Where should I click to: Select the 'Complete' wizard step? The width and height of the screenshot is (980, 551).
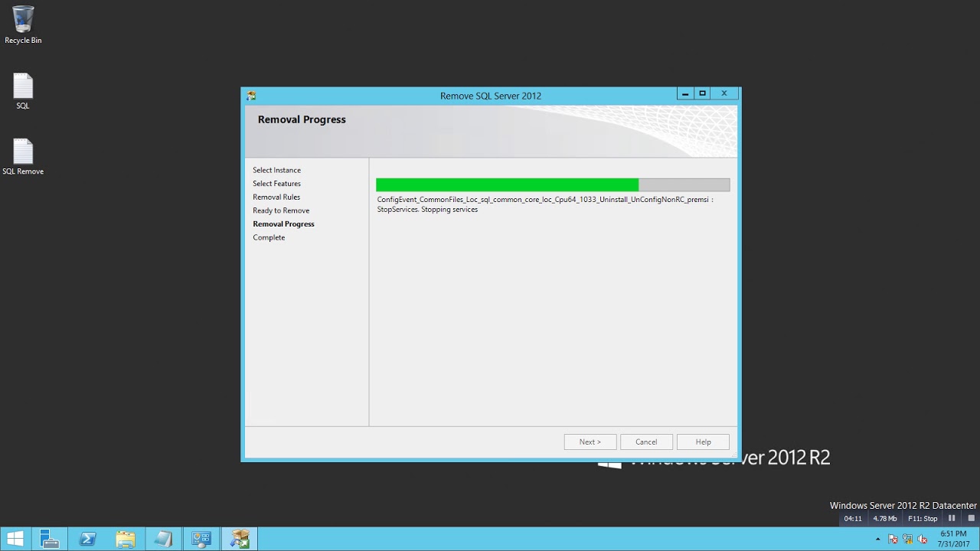coord(269,237)
